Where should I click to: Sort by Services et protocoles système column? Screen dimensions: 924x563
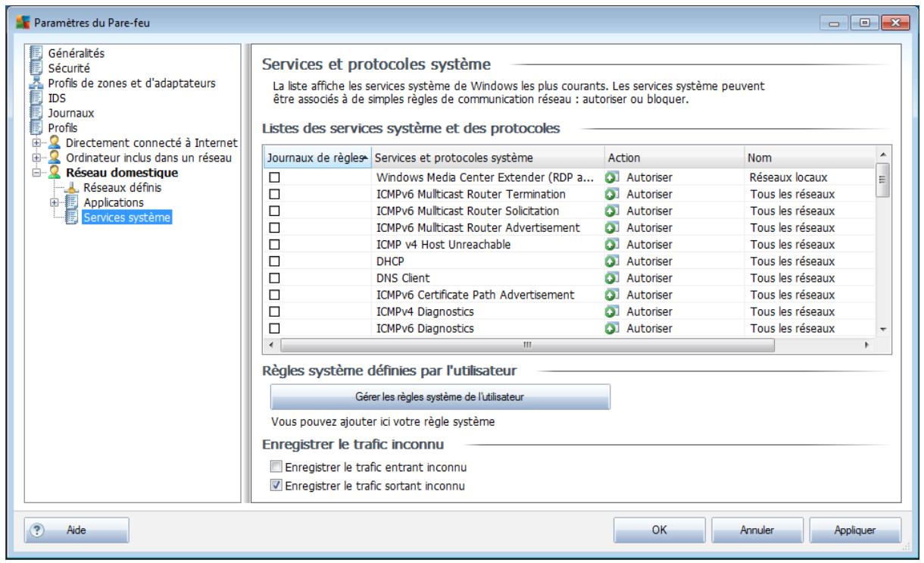[x=488, y=158]
